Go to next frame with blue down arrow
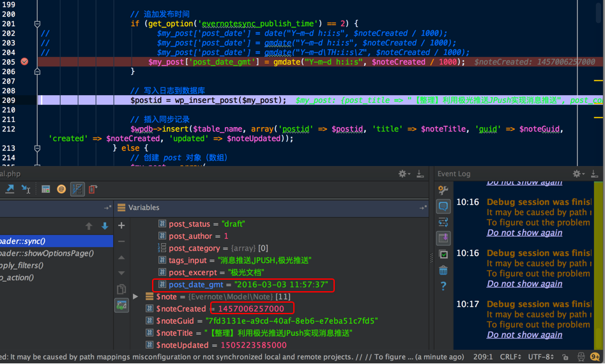Screen dimensions: 605x364 click(x=105, y=226)
